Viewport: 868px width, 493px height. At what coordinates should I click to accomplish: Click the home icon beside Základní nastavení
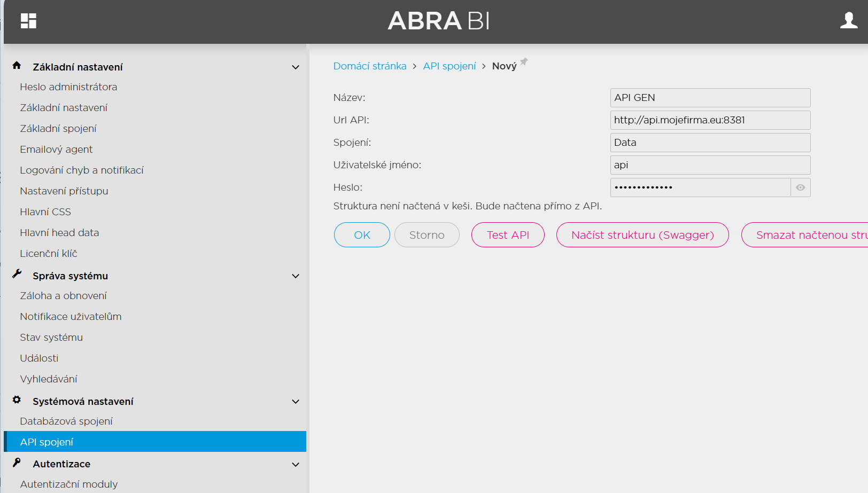coord(17,66)
